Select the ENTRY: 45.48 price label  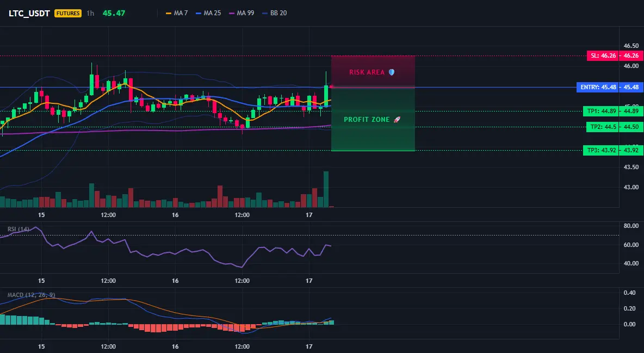(598, 87)
